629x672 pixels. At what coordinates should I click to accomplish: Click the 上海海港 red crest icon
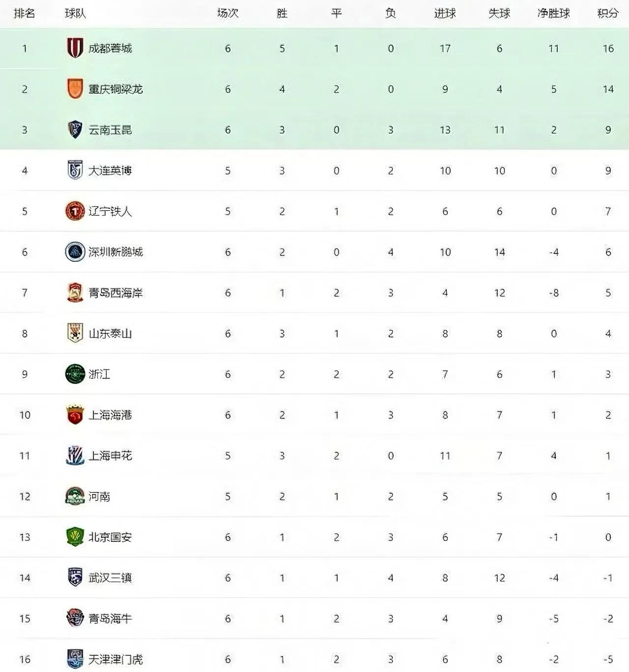point(75,415)
